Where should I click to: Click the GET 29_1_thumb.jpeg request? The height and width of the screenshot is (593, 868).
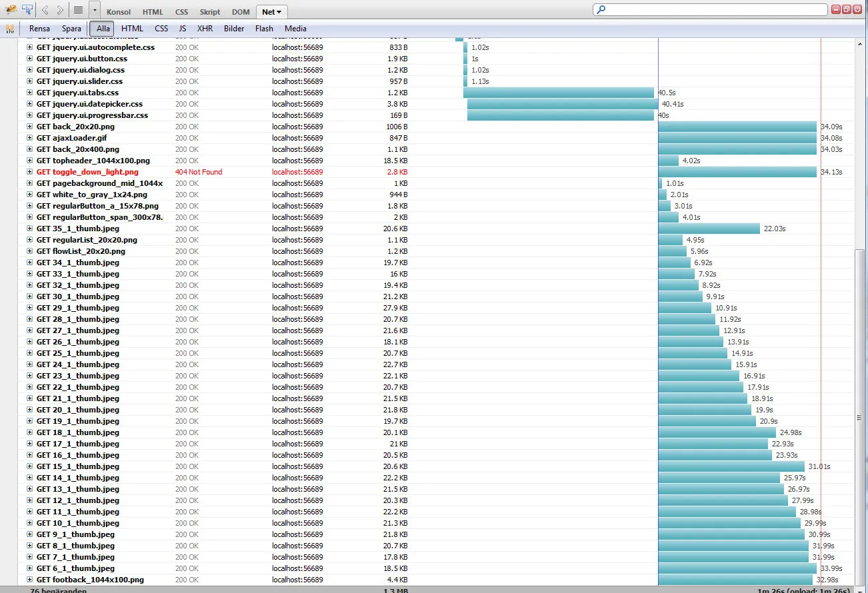coord(78,308)
